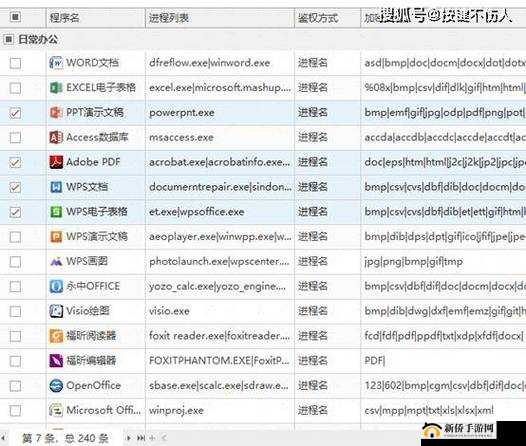The width and height of the screenshot is (526, 446).
Task: Select the jpg|png|bmp|gif|tmp extension cell
Action: pyautogui.click(x=414, y=261)
